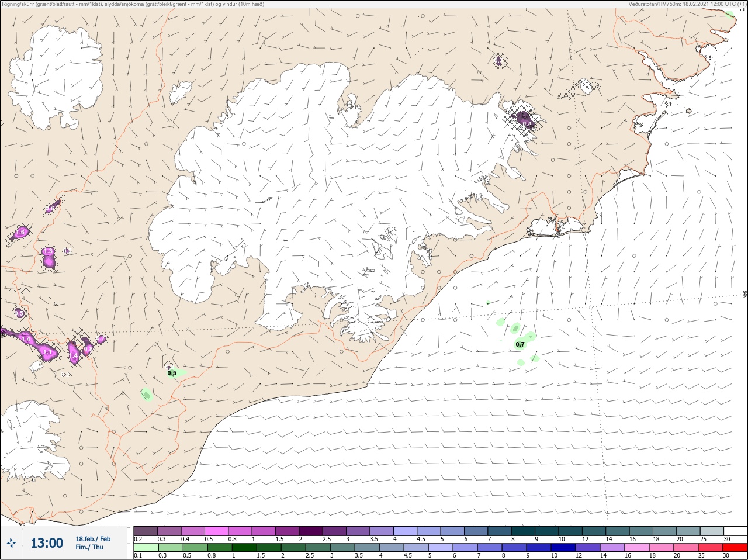Select darkest green 1 swatch in bottom legend
Viewport: 748px width, 560px height.
[x=244, y=548]
